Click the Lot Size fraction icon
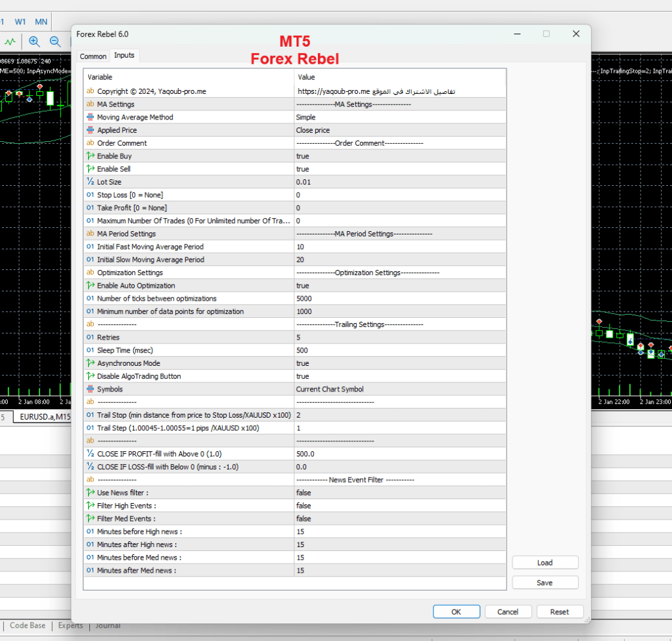Image resolution: width=672 pixels, height=641 pixels. tap(91, 182)
